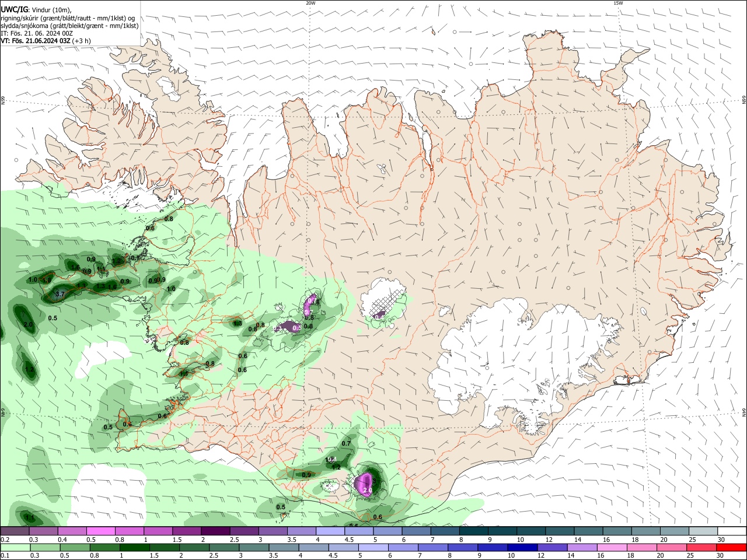This screenshot has width=747, height=560.
Task: Select the bright pink 0.5 swatch on upper scale
Action: click(101, 531)
